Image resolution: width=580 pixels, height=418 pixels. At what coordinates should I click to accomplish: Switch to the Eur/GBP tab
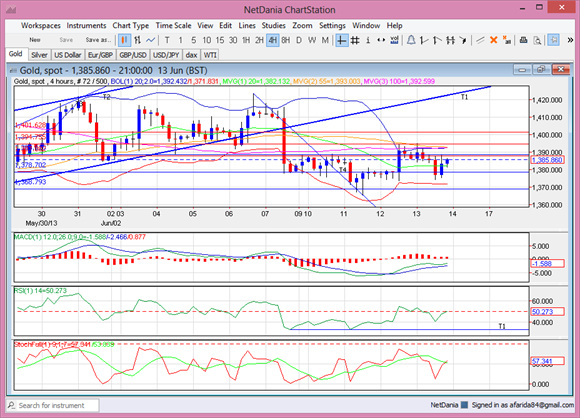click(x=100, y=55)
